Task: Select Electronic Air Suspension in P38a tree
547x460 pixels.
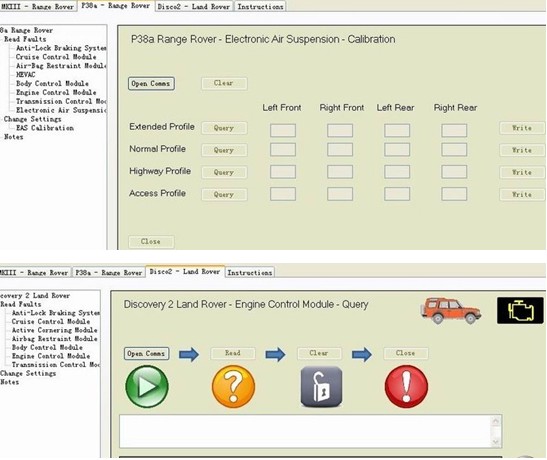Action: (61, 110)
